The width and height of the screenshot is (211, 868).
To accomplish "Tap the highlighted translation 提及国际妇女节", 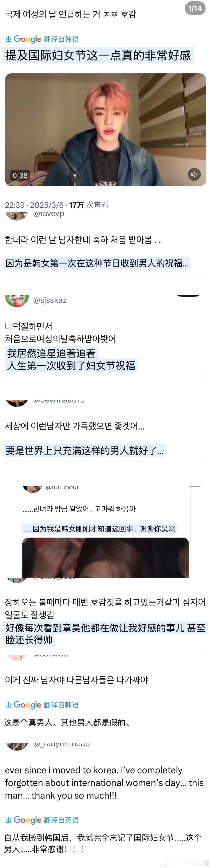I will point(98,55).
